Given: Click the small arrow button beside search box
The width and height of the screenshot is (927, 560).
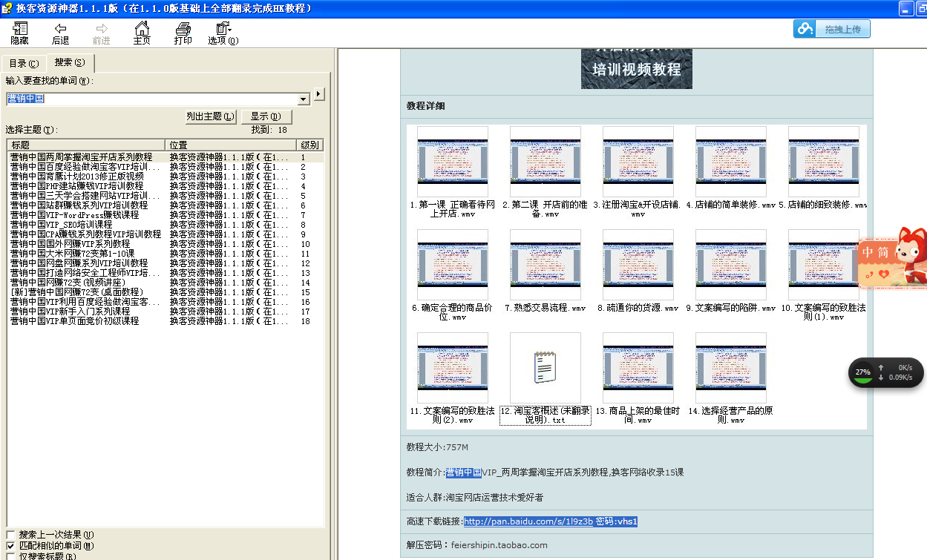Looking at the screenshot, I should [319, 93].
